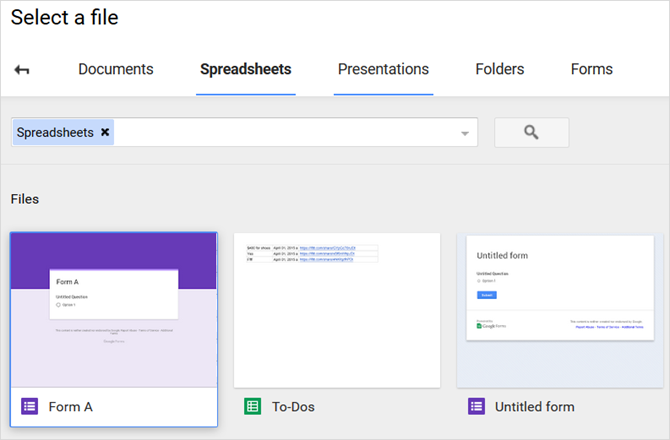The width and height of the screenshot is (670, 440).
Task: Select the Form A file thumbnail
Action: tap(114, 310)
